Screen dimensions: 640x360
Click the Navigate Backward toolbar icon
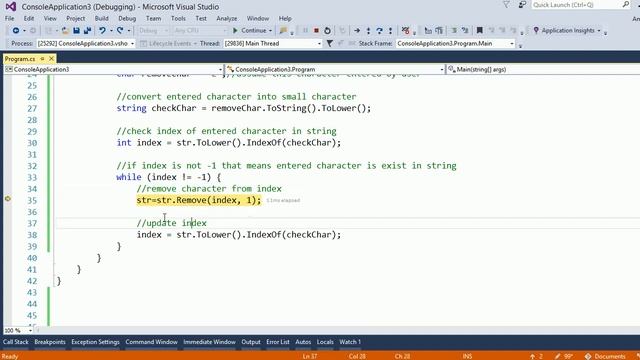(x=16, y=31)
